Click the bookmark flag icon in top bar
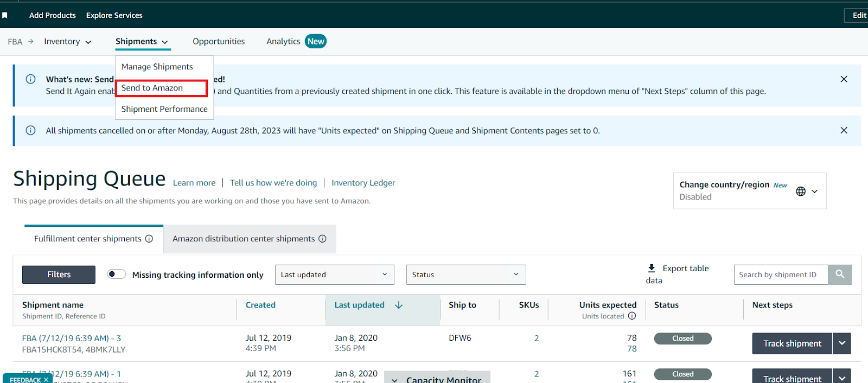 pyautogui.click(x=4, y=15)
